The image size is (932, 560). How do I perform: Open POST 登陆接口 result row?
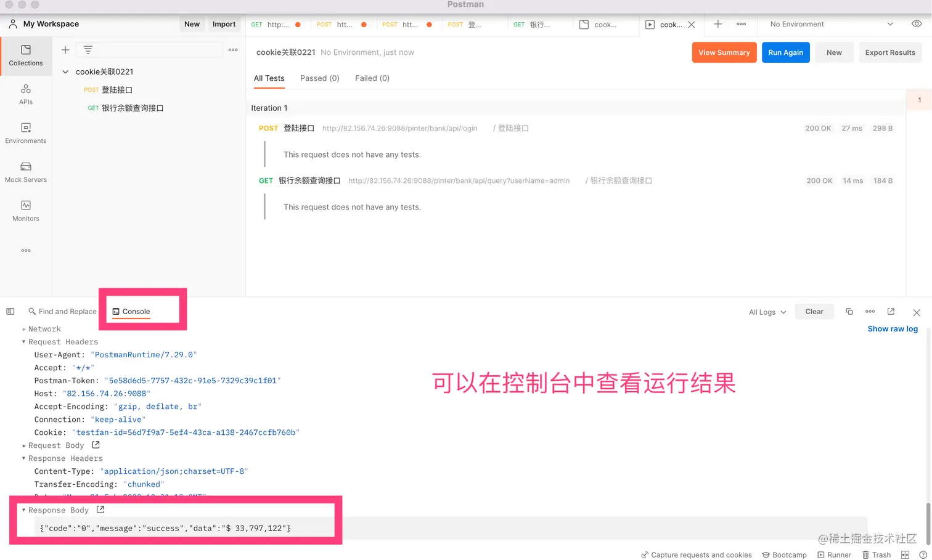click(576, 128)
